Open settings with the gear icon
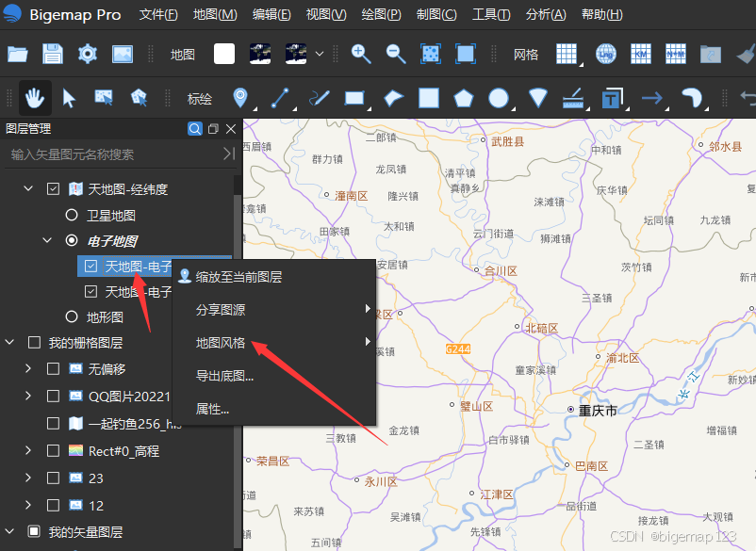This screenshot has height=551, width=756. (88, 54)
